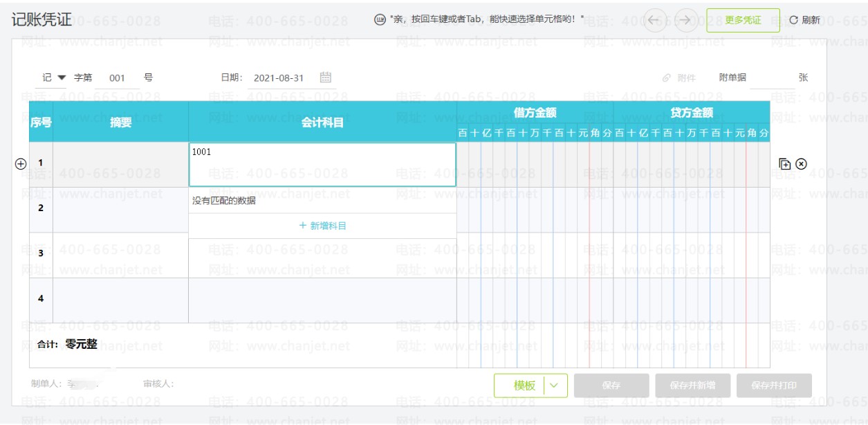Click the attachment paperclip icon
Image resolution: width=868 pixels, height=425 pixels.
click(x=667, y=78)
